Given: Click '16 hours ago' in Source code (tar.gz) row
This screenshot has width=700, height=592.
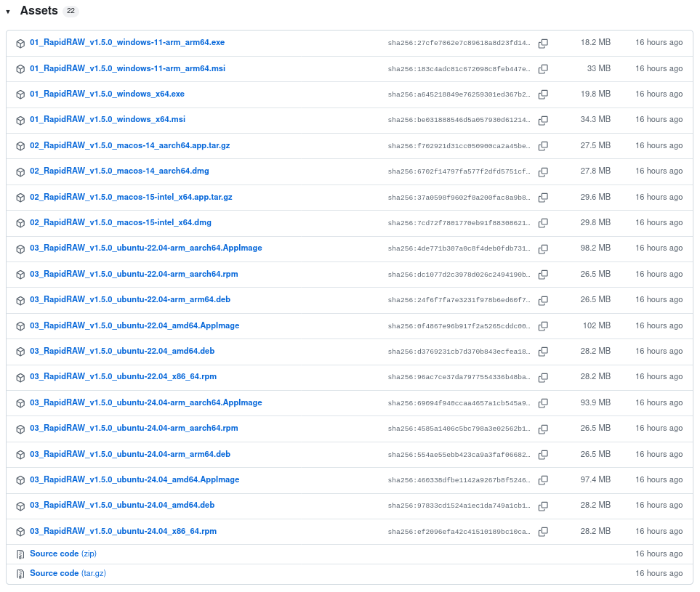Looking at the screenshot, I should pos(659,573).
